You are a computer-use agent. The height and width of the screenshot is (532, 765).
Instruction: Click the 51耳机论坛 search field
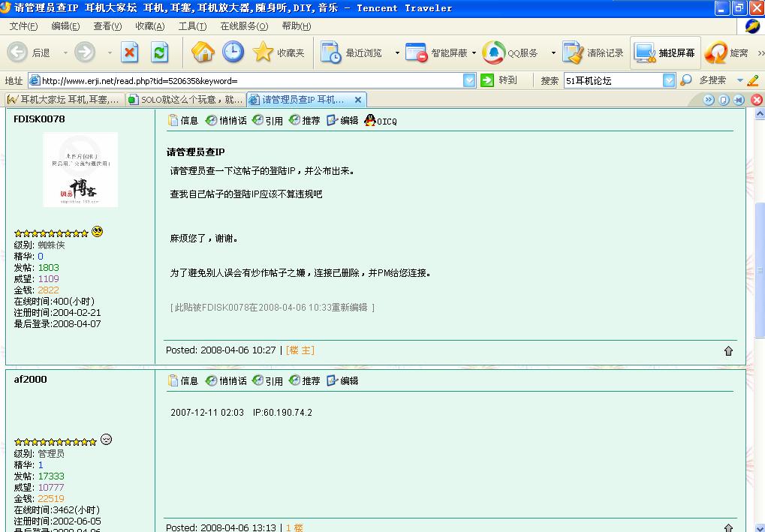[613, 80]
